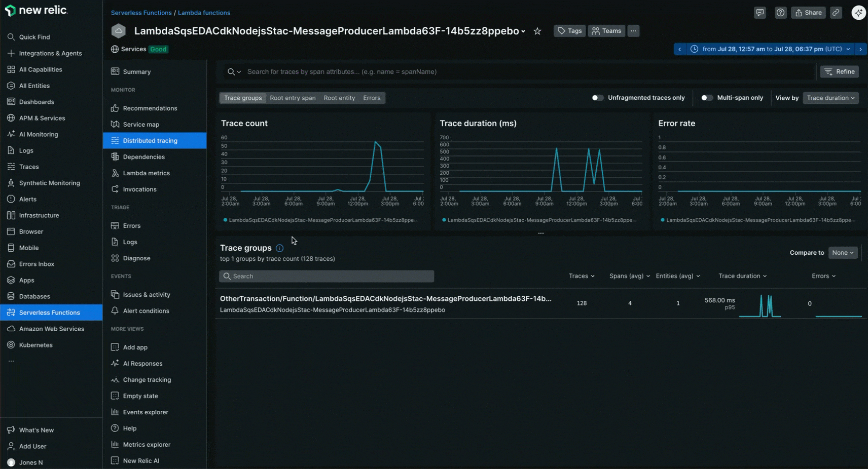The height and width of the screenshot is (469, 868).
Task: Open the New Relic AI assistant sparkle icon
Action: (x=859, y=12)
